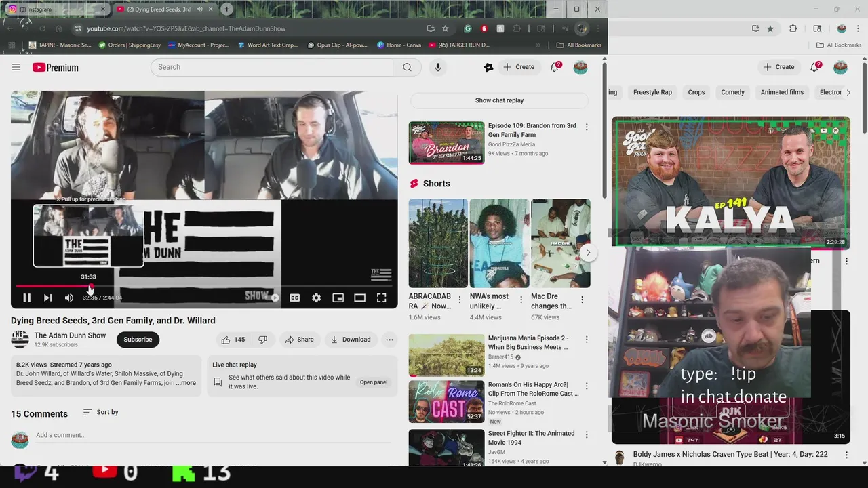Open the live chat replay panel
Viewport: 868px width, 488px height.
(374, 382)
